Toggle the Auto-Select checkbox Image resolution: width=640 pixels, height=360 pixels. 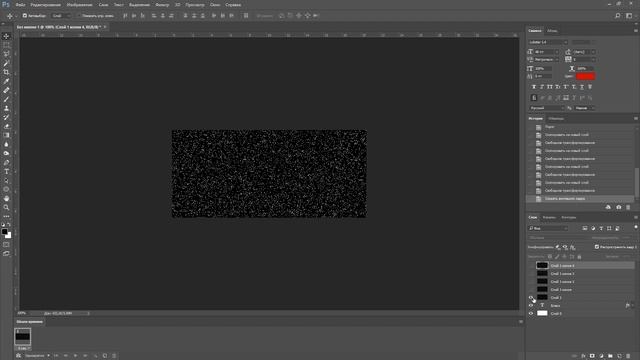pos(24,16)
